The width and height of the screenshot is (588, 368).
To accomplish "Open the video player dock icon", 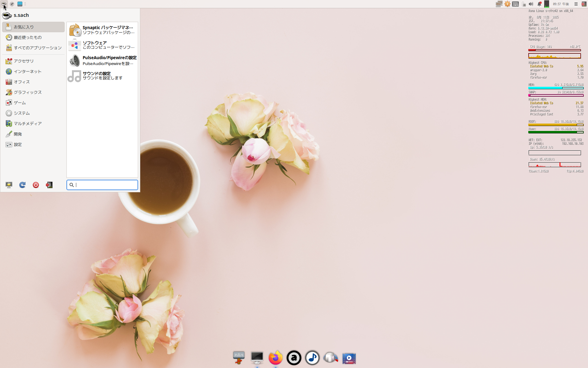I will [x=349, y=358].
